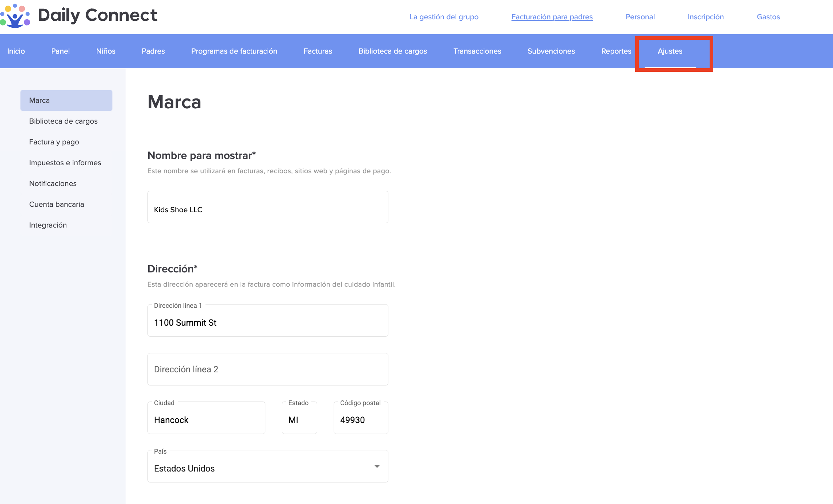The height and width of the screenshot is (504, 833).
Task: Go to the Gastos section link
Action: [x=768, y=17]
